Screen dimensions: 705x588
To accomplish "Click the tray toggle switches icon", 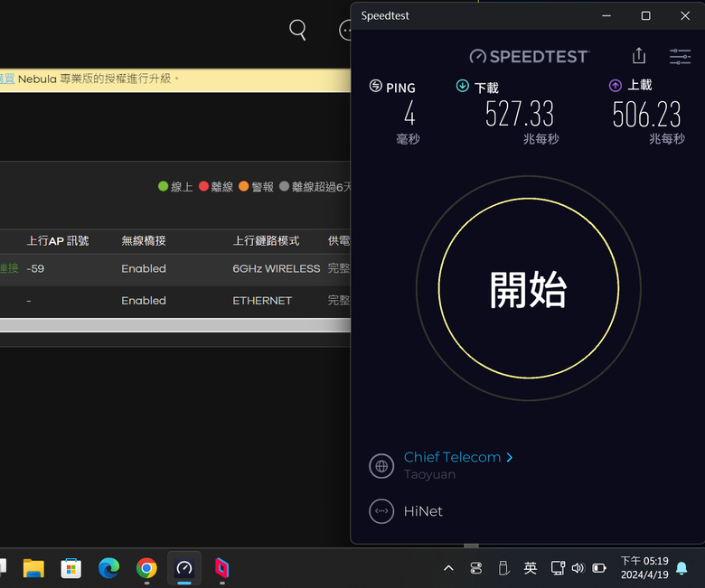I will (476, 568).
